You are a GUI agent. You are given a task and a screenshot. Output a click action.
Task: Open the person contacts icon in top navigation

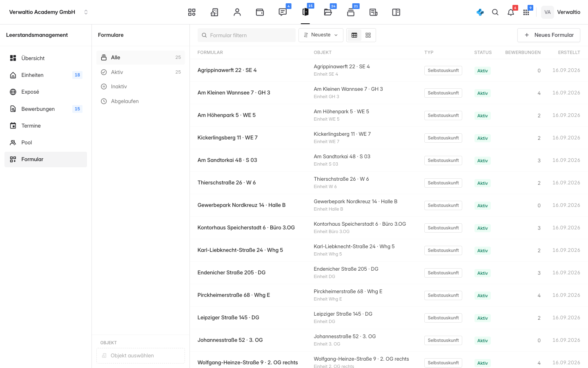pos(237,12)
